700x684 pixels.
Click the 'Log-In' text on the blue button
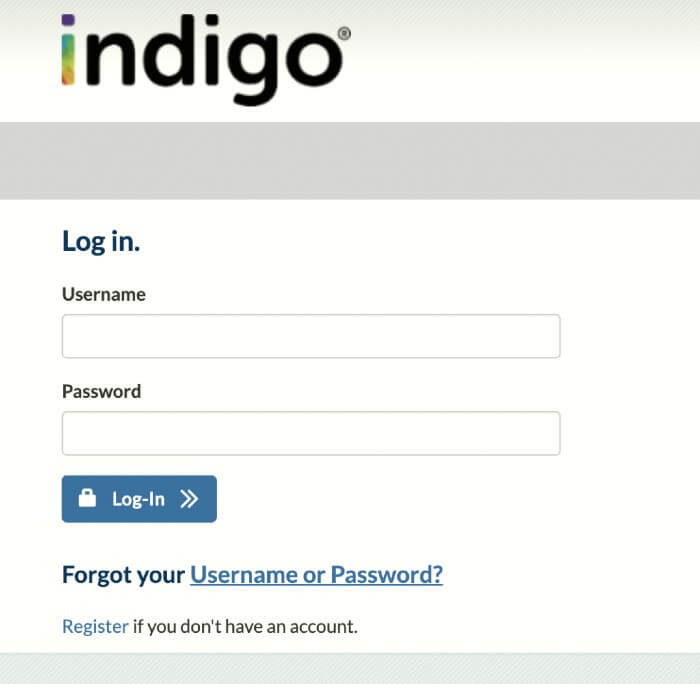(138, 499)
